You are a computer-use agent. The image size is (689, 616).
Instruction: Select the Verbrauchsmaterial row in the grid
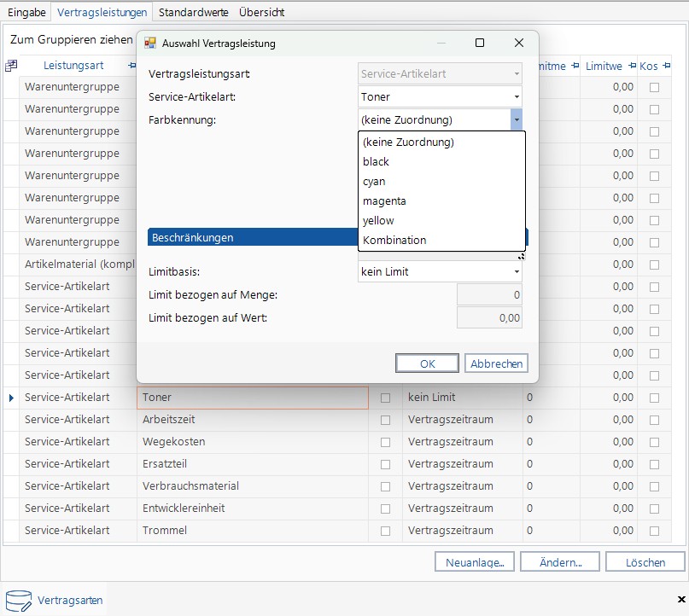[x=190, y=486]
